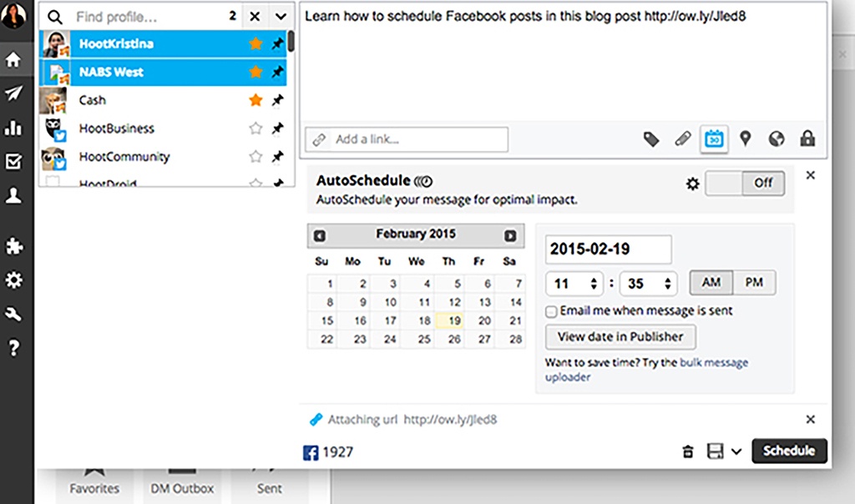Toggle AutoSchedule Off switch
This screenshot has width=855, height=504.
click(745, 183)
